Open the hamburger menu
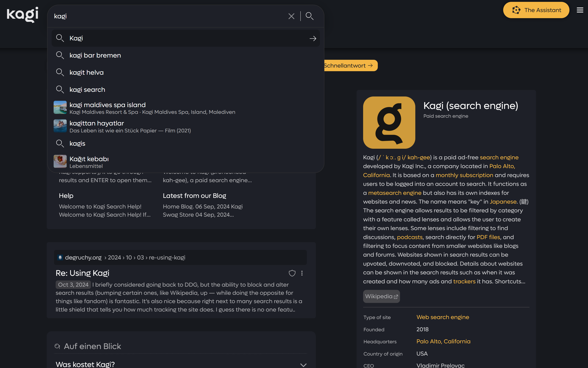 (x=580, y=10)
